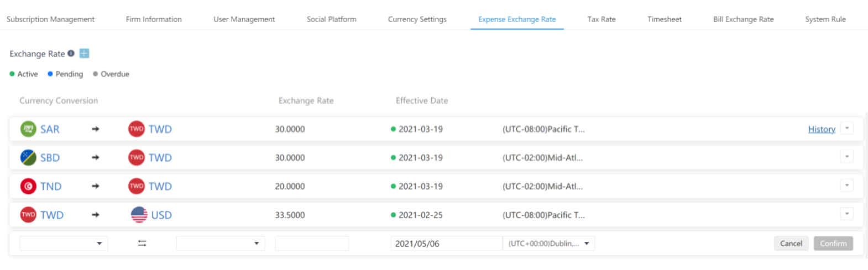
Task: Open the target currency dropdown in new row
Action: click(220, 243)
